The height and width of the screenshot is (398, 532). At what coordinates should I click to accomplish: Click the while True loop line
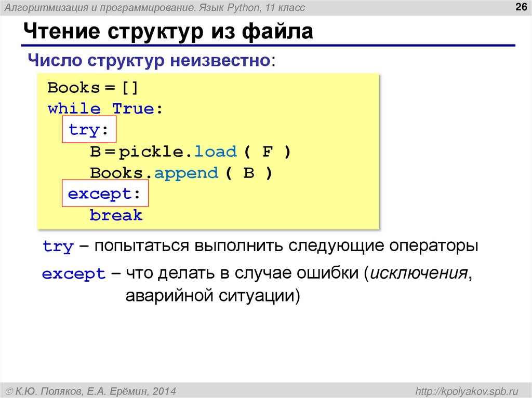click(x=104, y=108)
